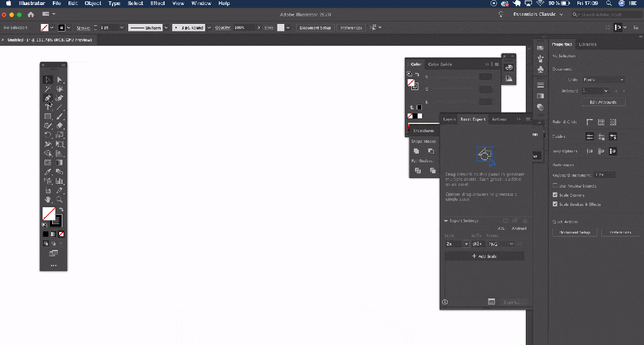Activate the Type tool
The width and height of the screenshot is (644, 345).
click(x=48, y=107)
